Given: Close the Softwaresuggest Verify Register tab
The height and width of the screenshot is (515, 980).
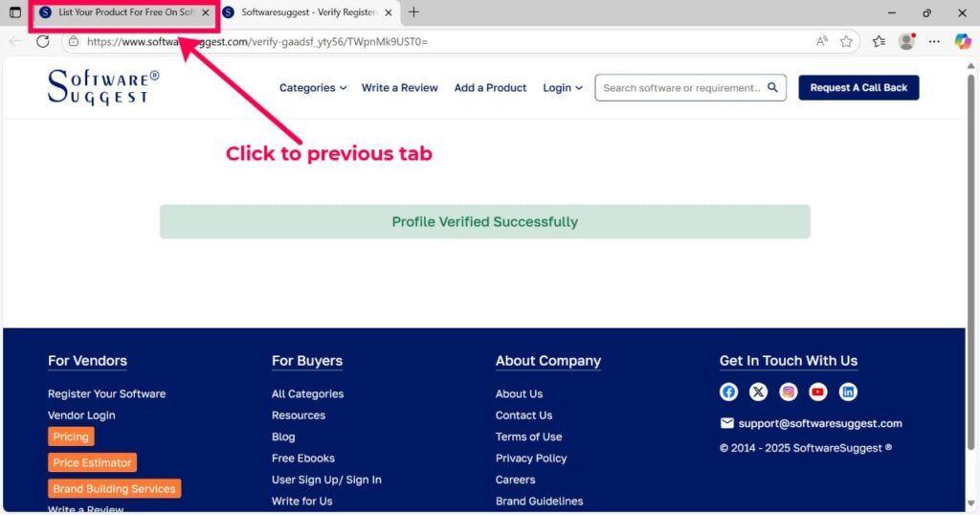Looking at the screenshot, I should [389, 12].
